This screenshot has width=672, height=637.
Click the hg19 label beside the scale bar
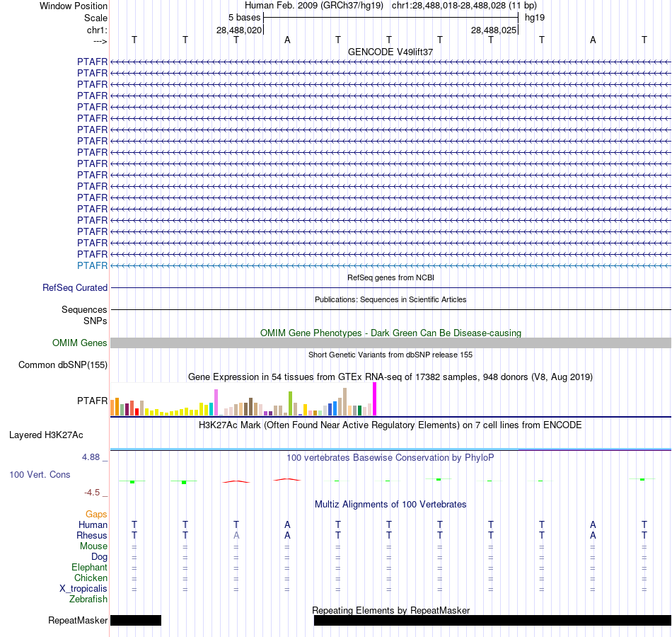(535, 18)
